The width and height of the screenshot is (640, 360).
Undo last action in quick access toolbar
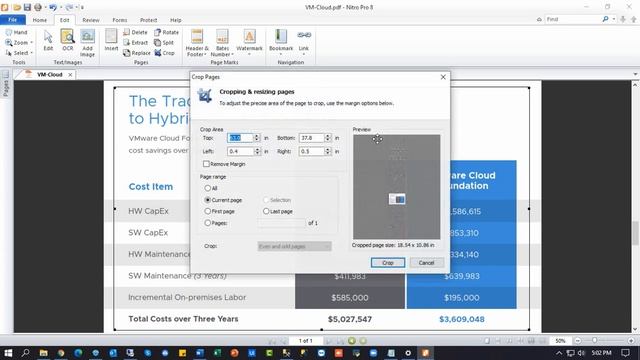click(52, 7)
